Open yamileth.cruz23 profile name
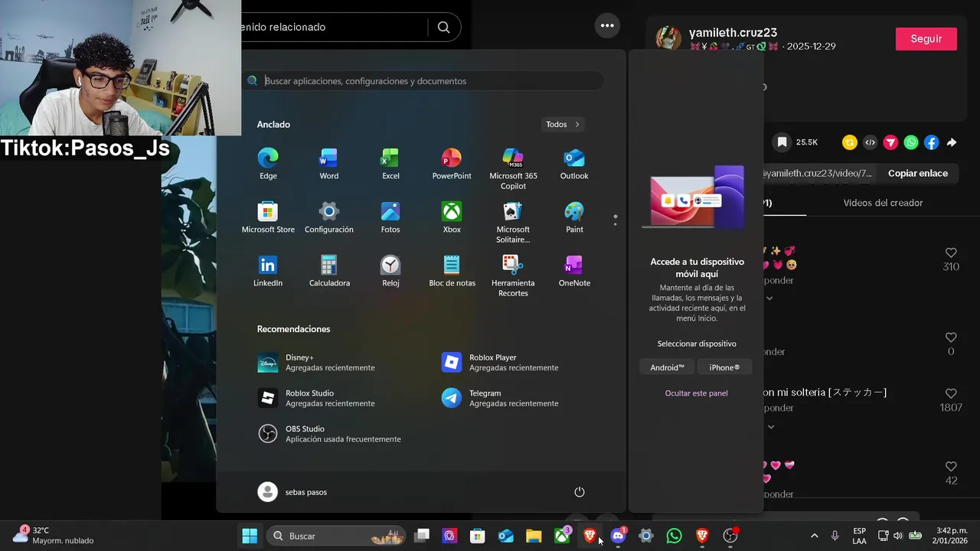980x551 pixels. click(733, 33)
